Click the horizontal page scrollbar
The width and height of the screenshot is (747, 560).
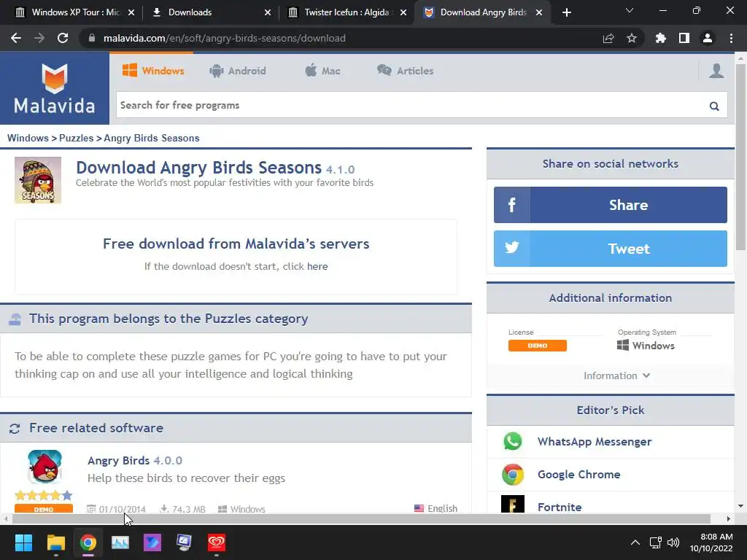[x=361, y=518]
